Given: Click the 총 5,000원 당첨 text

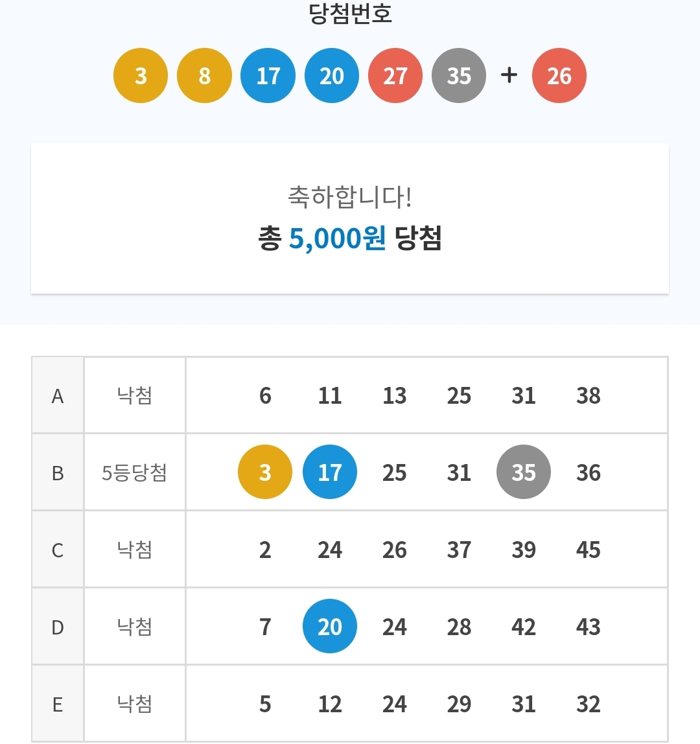Looking at the screenshot, I should click(350, 239).
